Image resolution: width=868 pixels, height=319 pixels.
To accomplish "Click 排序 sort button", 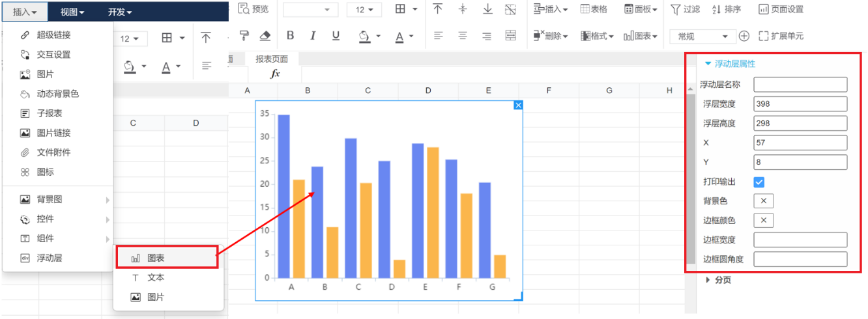I will (x=726, y=9).
